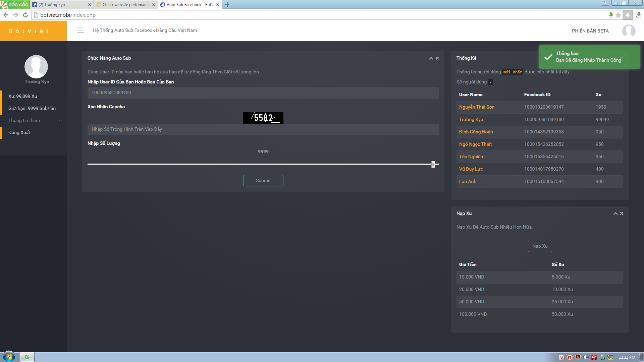Viewport: 644px width, 362px height.
Task: Close the Chức Năng Auto Sub panel
Action: coord(437,58)
